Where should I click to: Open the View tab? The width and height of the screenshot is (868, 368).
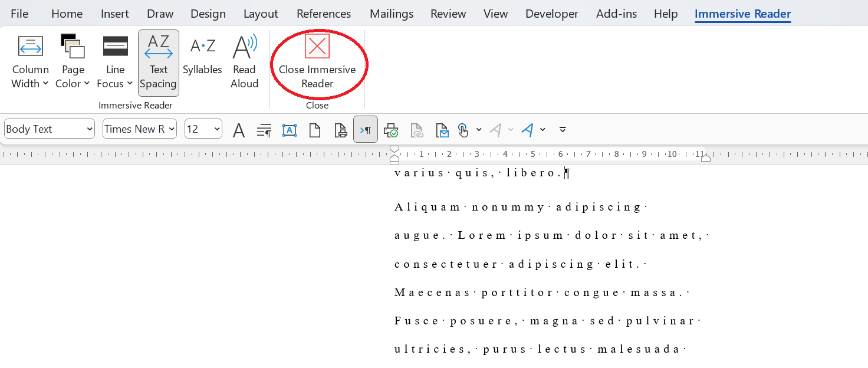tap(495, 14)
